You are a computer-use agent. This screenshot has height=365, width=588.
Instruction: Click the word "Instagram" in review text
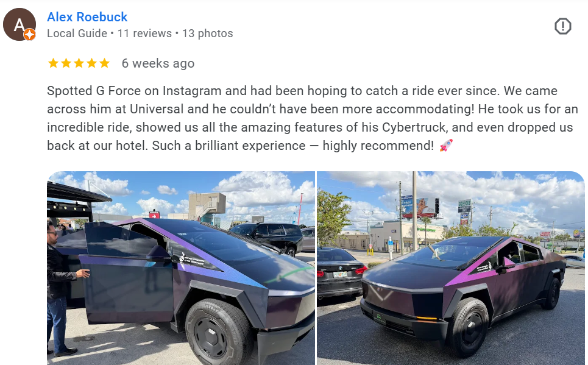point(191,91)
